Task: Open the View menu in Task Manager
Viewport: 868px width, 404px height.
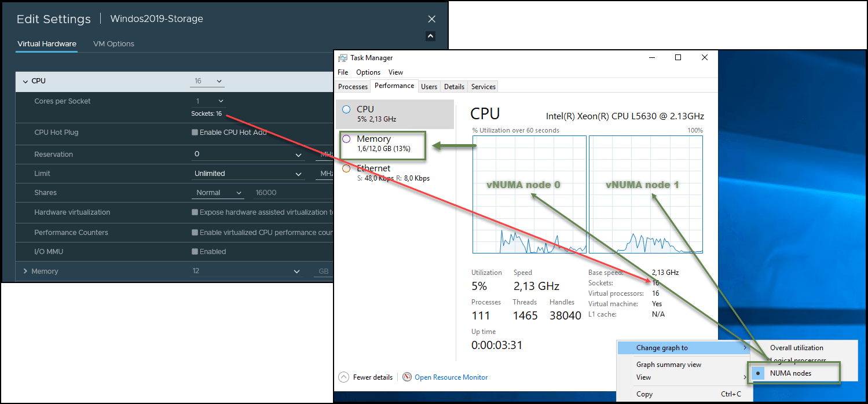Action: (396, 72)
